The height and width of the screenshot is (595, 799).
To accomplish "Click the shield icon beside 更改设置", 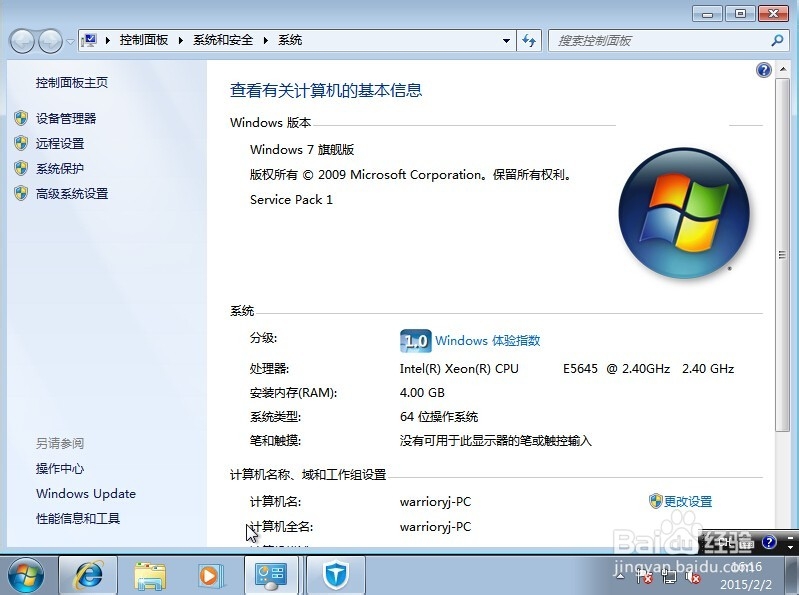I will point(655,501).
